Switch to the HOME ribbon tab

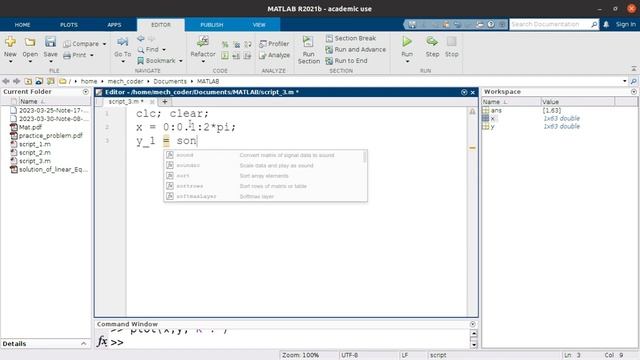coord(22,25)
